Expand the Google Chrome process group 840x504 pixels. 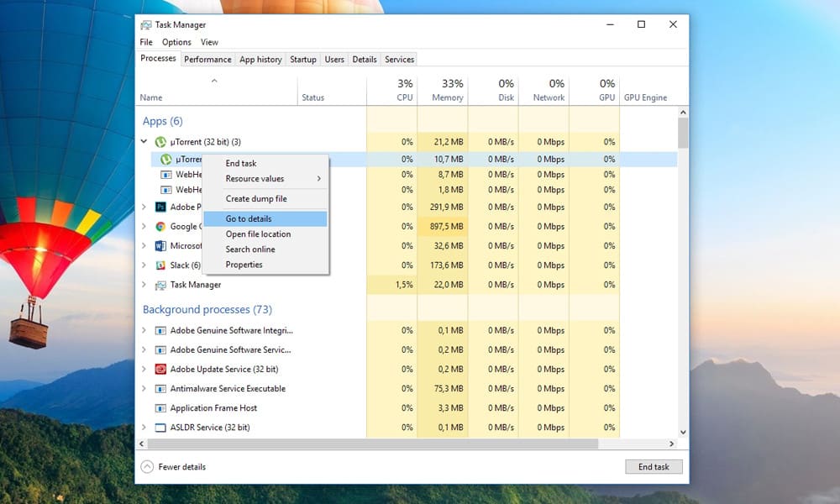click(144, 226)
